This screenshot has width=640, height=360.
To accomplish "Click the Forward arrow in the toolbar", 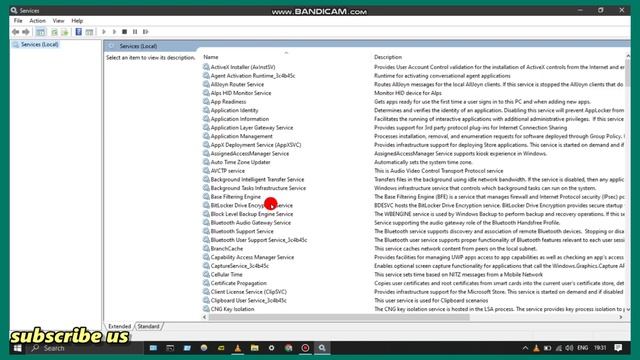I will (26, 32).
